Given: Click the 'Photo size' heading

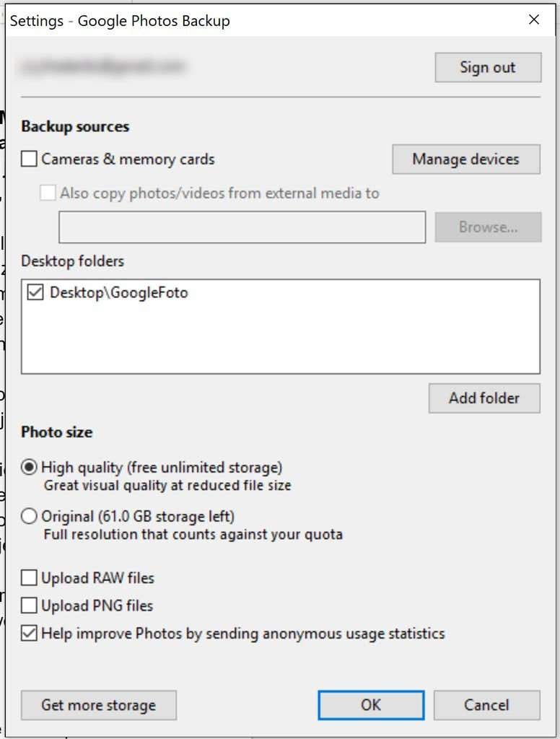Looking at the screenshot, I should [56, 432].
